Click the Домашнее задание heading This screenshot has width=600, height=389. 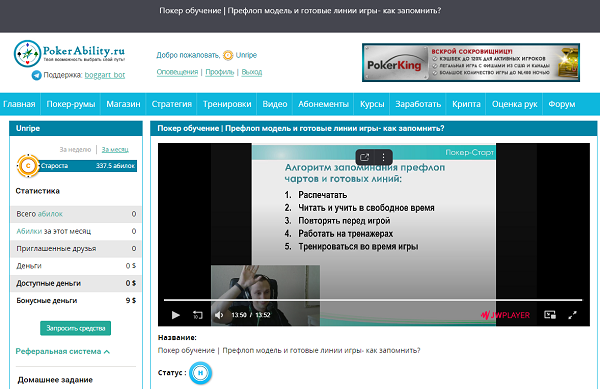(55, 380)
